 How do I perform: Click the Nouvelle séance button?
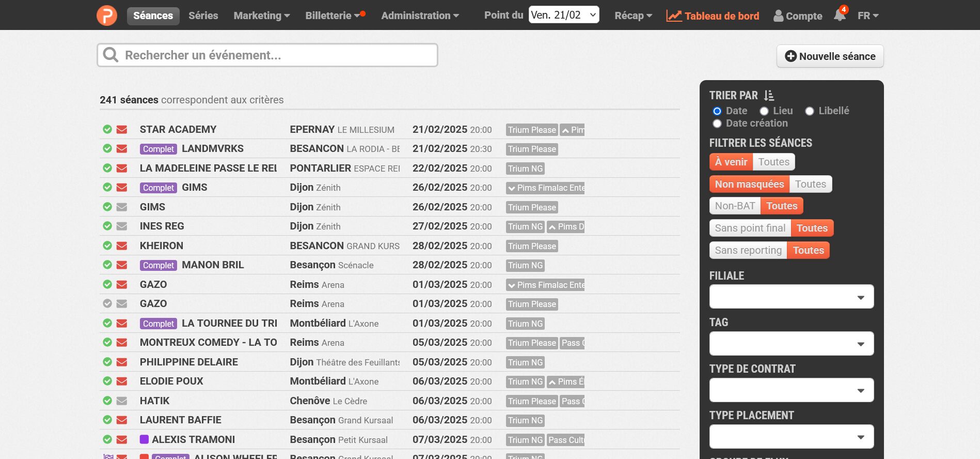830,56
